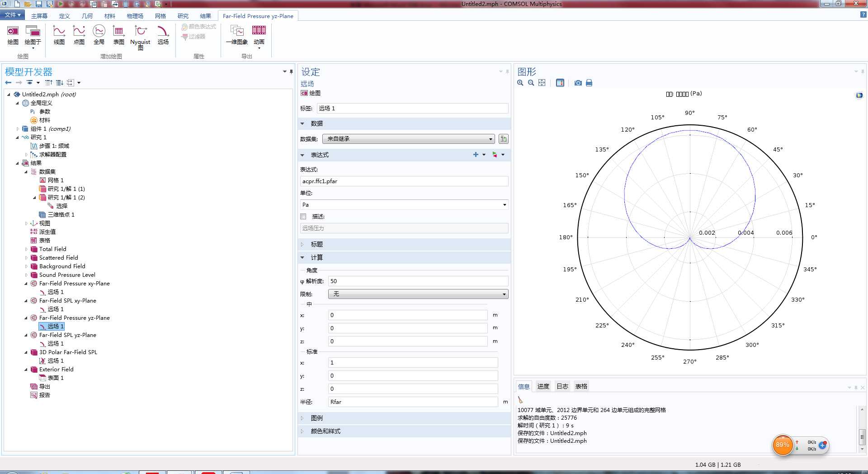Open the 数据集 dataset dropdown
Screen dimensions: 868x474
coord(409,139)
